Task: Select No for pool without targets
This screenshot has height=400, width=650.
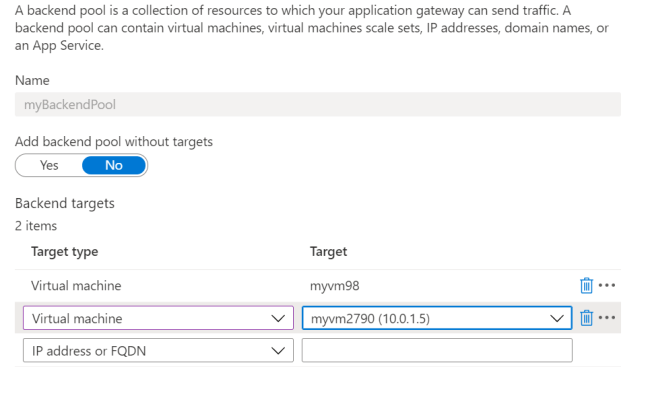Action: coord(114,165)
